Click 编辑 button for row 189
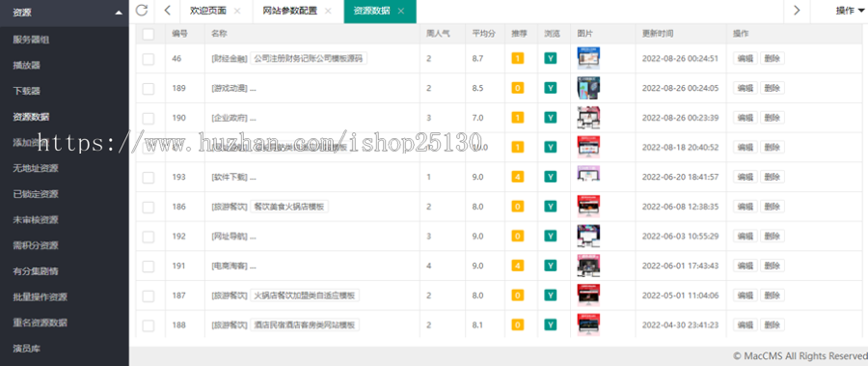Image resolution: width=868 pixels, height=366 pixels. click(745, 88)
